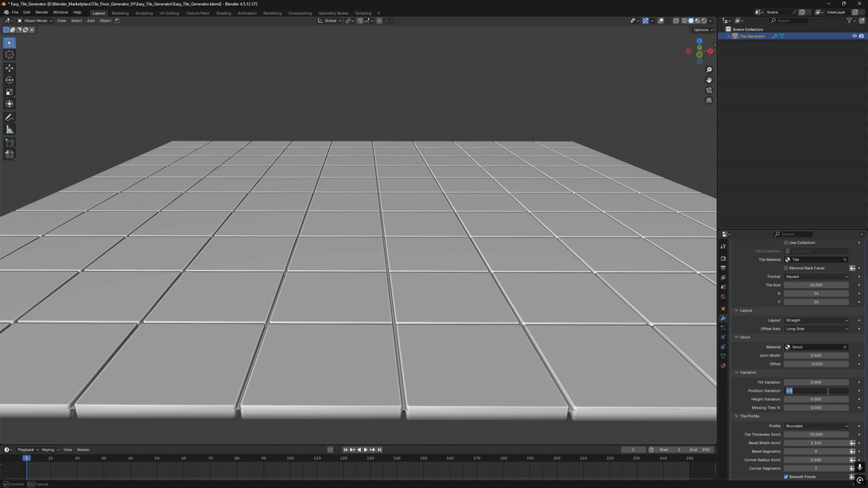Click the Joint Width value field
The image size is (868, 488).
pos(816,355)
